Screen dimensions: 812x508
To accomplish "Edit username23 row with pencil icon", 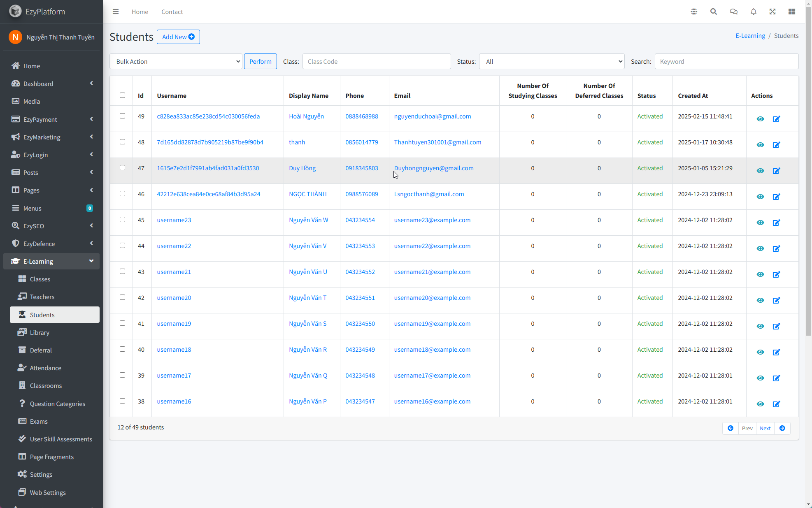I will click(x=776, y=223).
